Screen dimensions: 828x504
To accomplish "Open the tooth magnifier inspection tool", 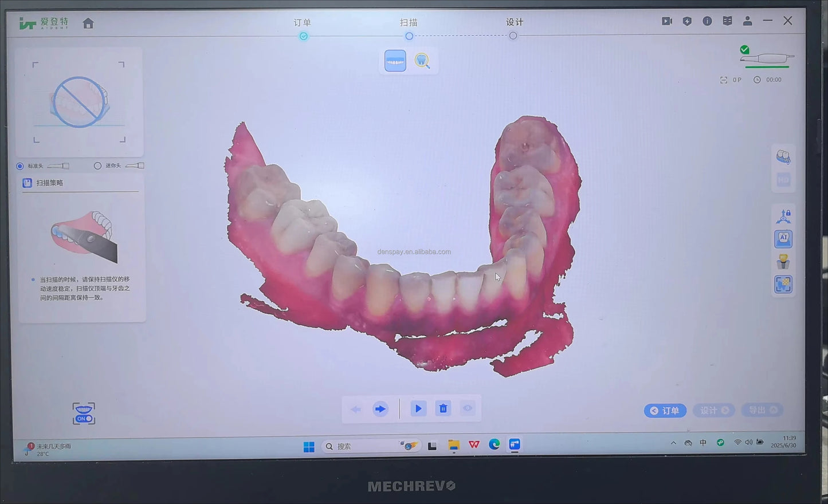I will tap(423, 61).
